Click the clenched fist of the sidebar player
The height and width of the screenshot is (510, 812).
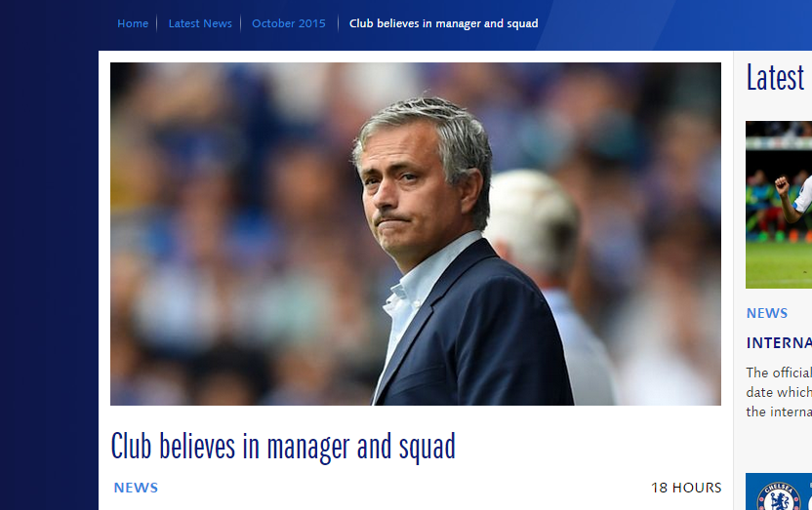(x=781, y=185)
